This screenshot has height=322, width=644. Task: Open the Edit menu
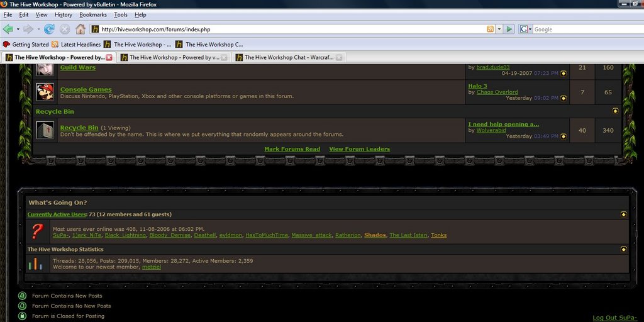click(24, 15)
